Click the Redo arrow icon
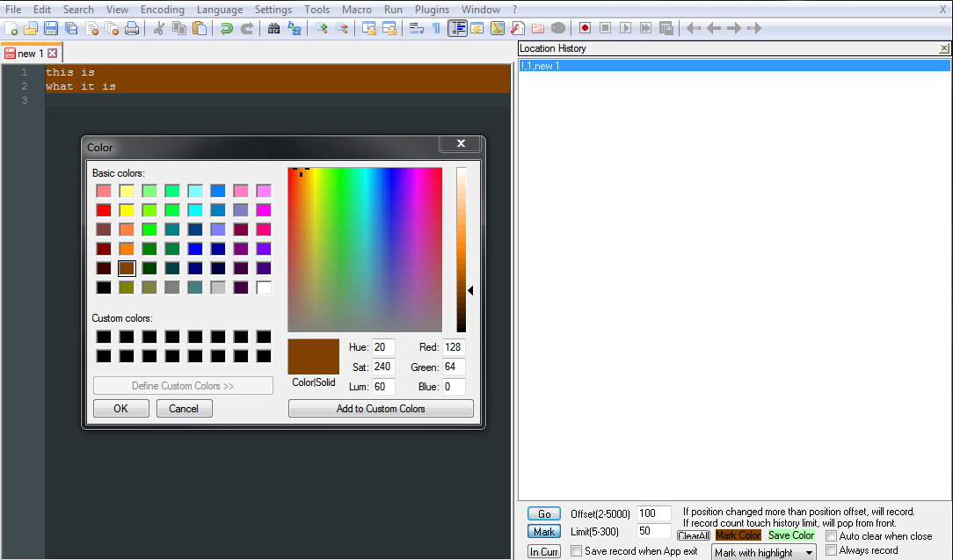 (247, 28)
